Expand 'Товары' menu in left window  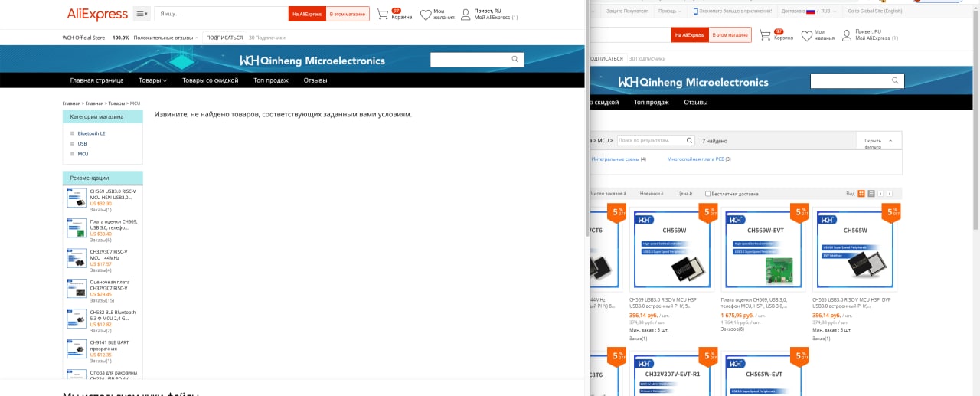pyautogui.click(x=152, y=80)
